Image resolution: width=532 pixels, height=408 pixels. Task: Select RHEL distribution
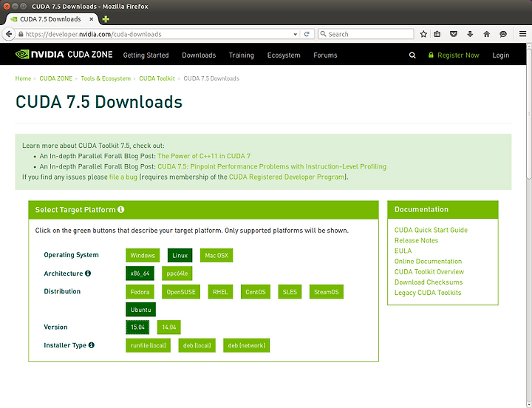220,291
